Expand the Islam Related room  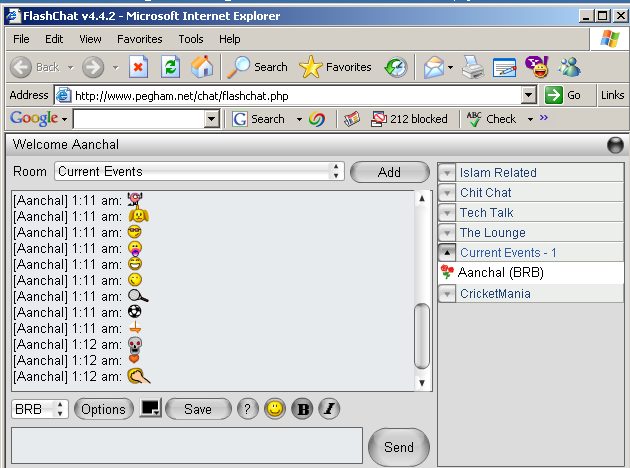pyautogui.click(x=447, y=173)
